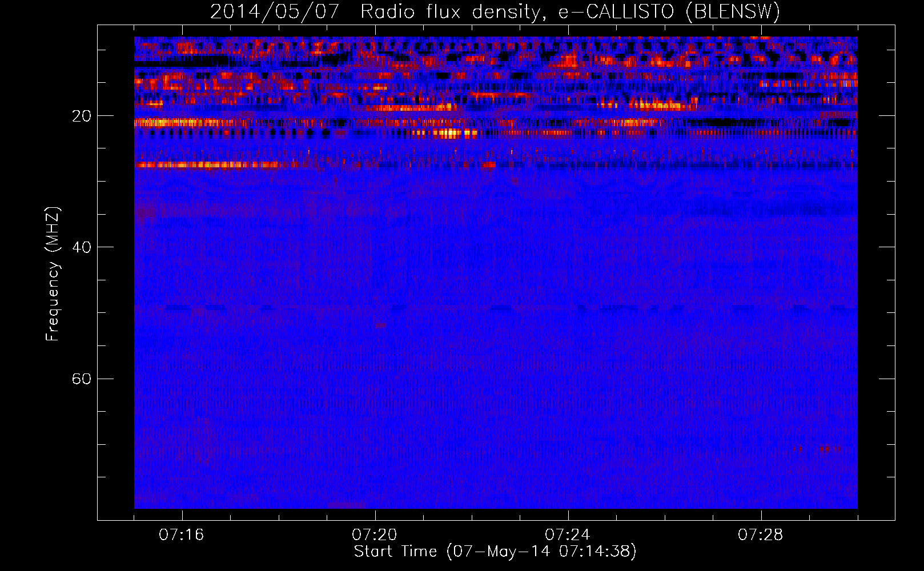The width and height of the screenshot is (924, 571).
Task: Click the 60 frequency tick label
Action: coord(81,379)
